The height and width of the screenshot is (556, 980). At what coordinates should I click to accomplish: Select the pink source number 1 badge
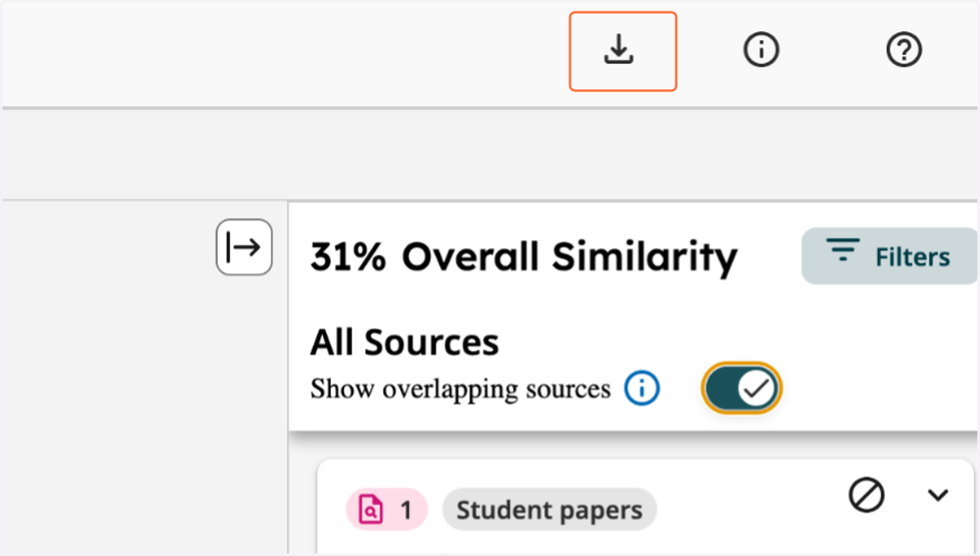[386, 510]
